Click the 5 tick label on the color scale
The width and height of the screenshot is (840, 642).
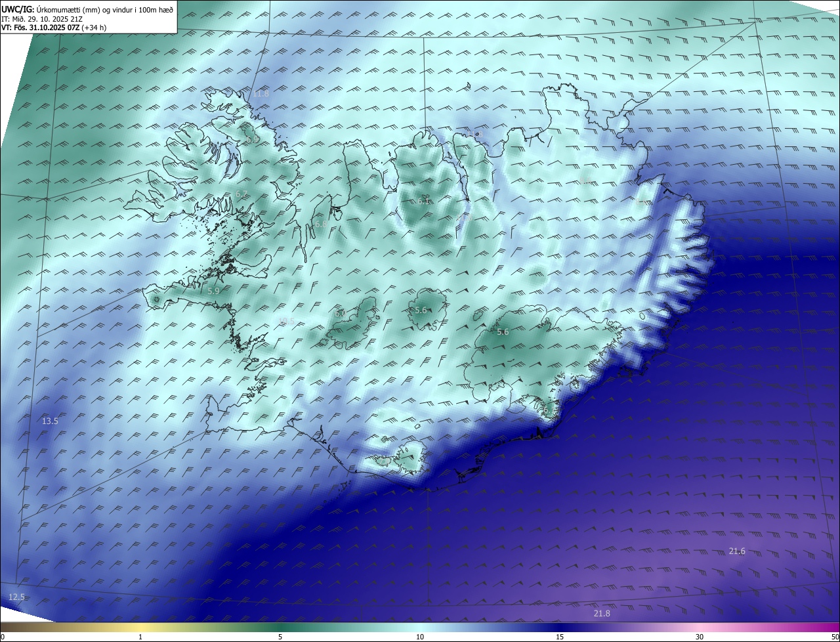(x=280, y=637)
